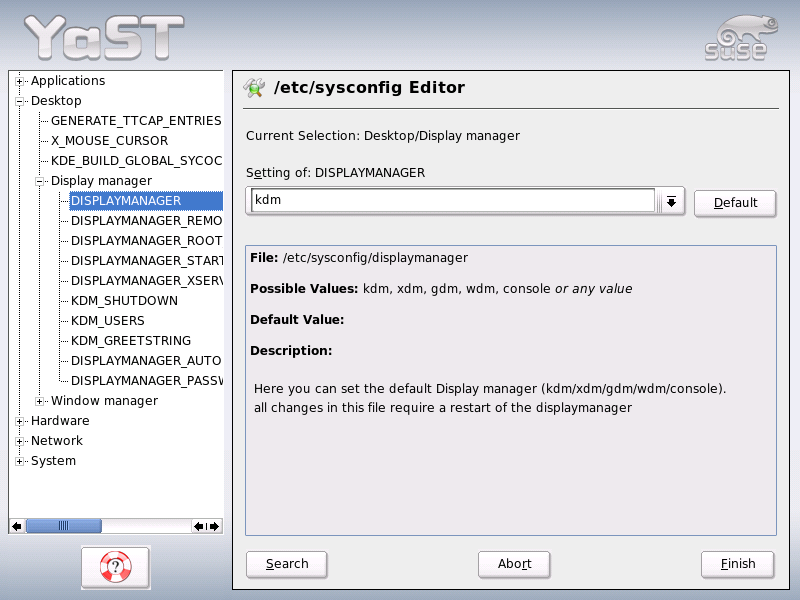Screen dimensions: 800x600
Task: Select X_MOUSE_CURSOR in the tree
Action: pos(109,141)
